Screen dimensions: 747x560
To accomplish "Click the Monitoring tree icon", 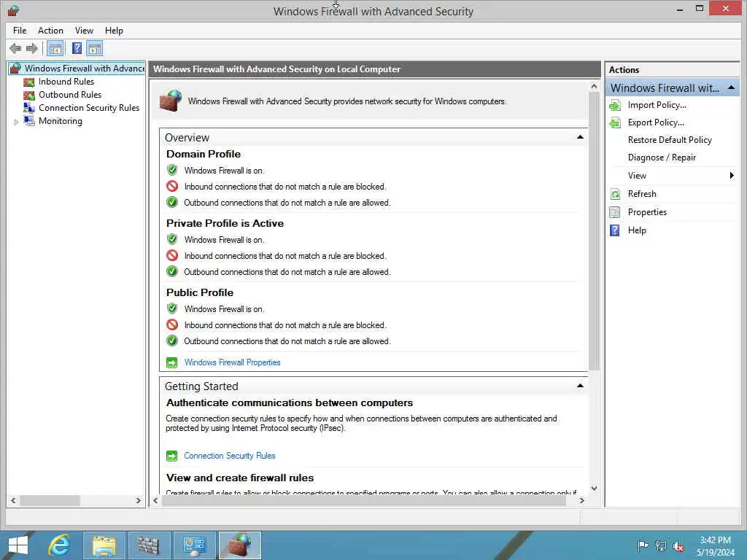I will pos(29,121).
